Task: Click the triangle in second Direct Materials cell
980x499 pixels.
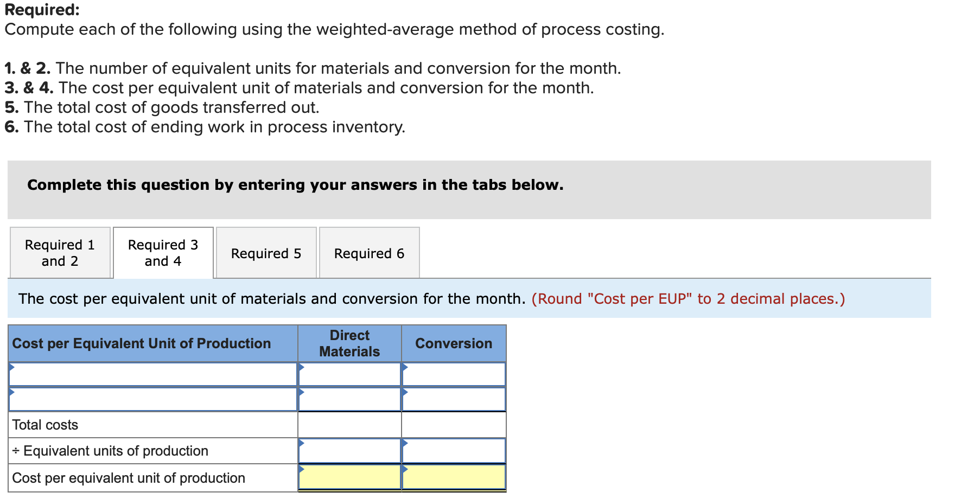Action: pyautogui.click(x=302, y=393)
